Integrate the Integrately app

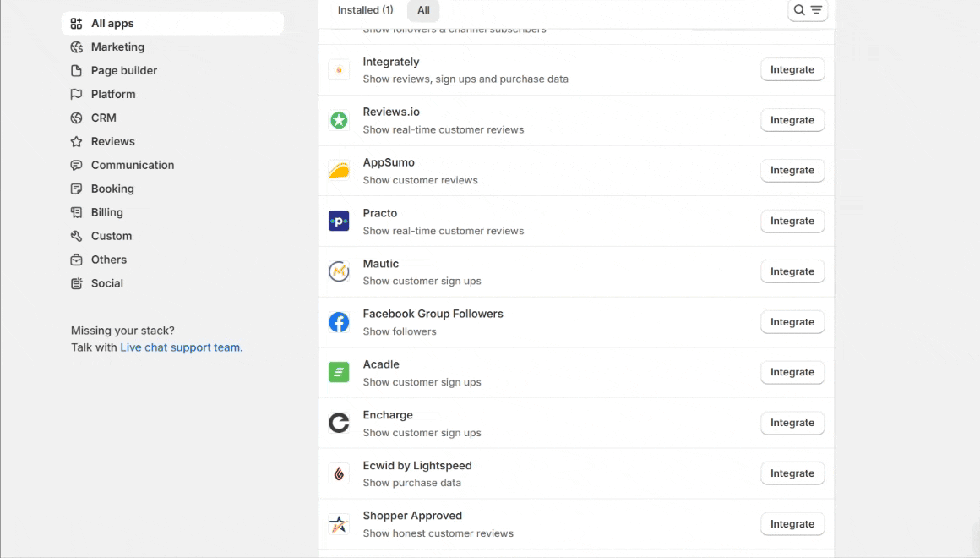click(792, 69)
